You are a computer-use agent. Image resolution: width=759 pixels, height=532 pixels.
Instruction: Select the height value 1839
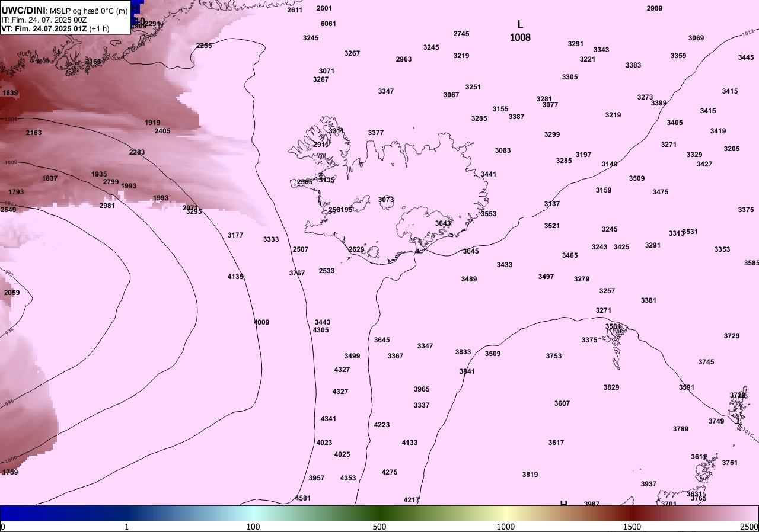click(10, 93)
